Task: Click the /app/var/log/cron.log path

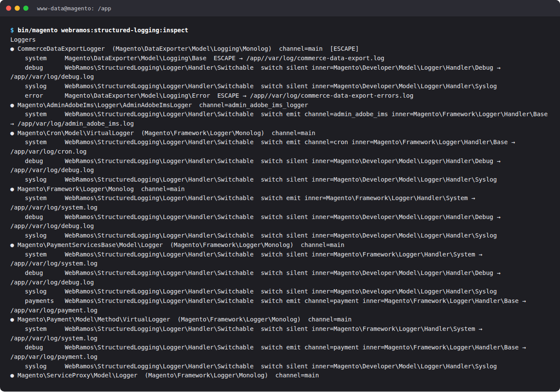Action: coord(48,151)
